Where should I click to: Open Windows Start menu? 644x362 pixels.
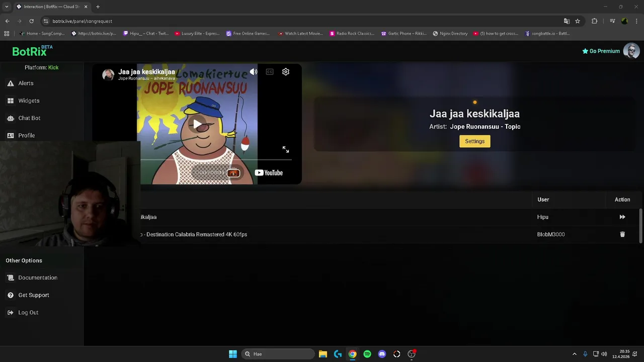233,354
